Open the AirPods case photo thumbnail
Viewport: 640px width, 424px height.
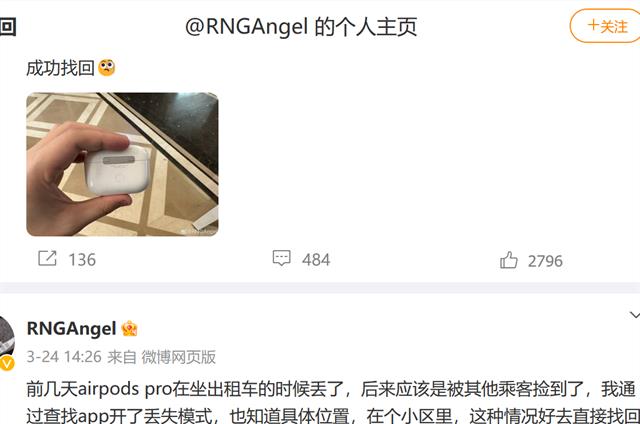[122, 164]
